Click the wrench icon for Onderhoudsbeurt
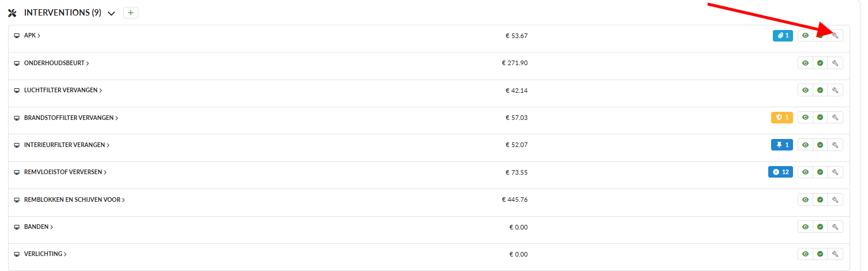The width and height of the screenshot is (868, 271). [x=835, y=63]
